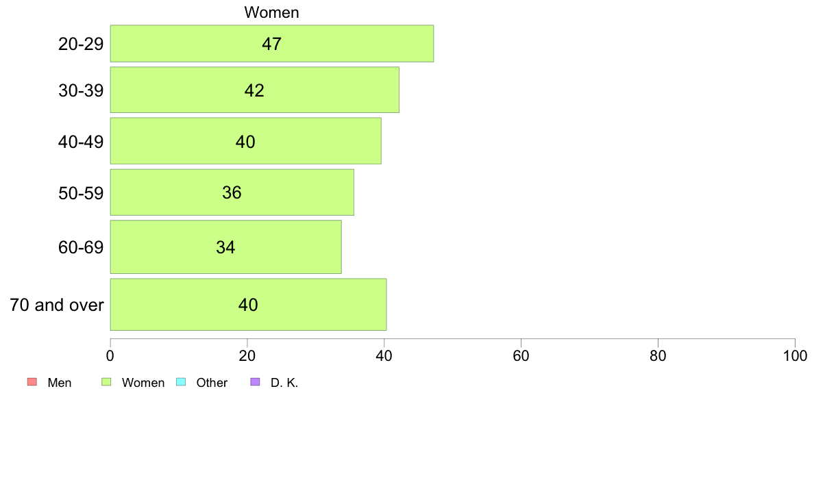The height and width of the screenshot is (504, 814).
Task: Select the 20-29 bar showing 47
Action: pos(271,44)
